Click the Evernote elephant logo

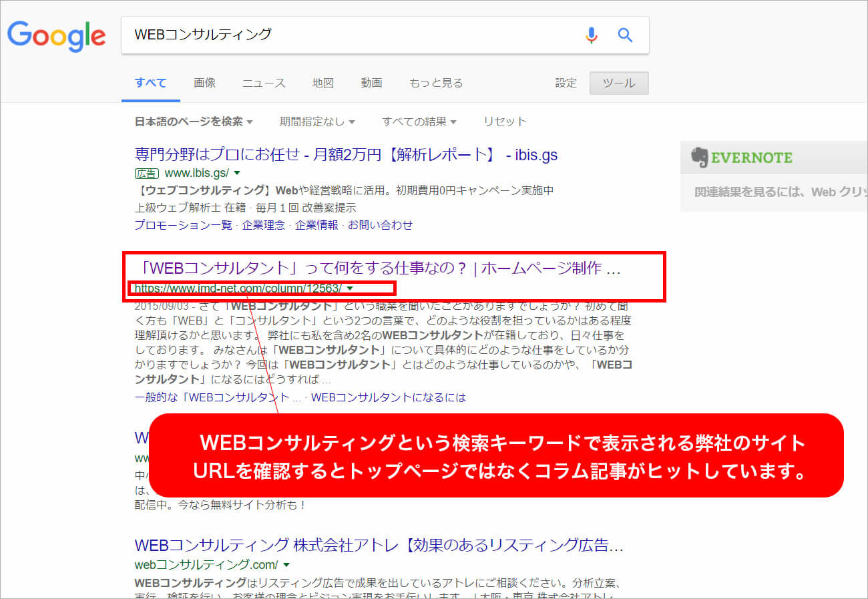click(699, 158)
